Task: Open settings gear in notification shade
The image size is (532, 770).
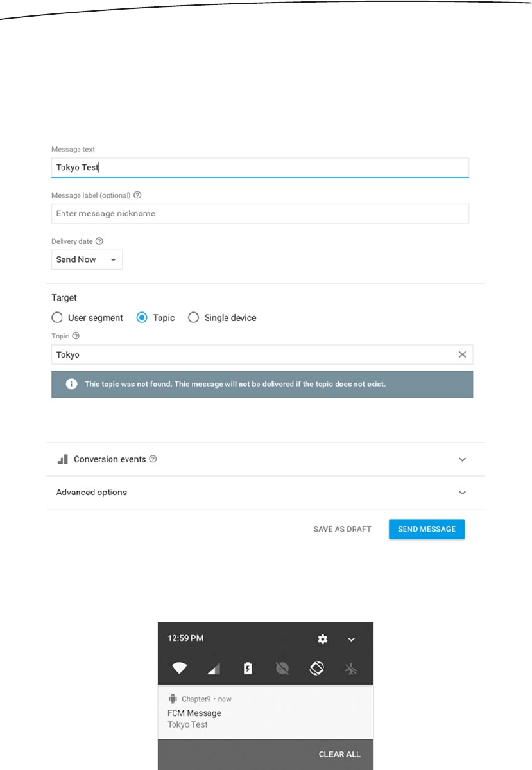Action: [x=322, y=639]
